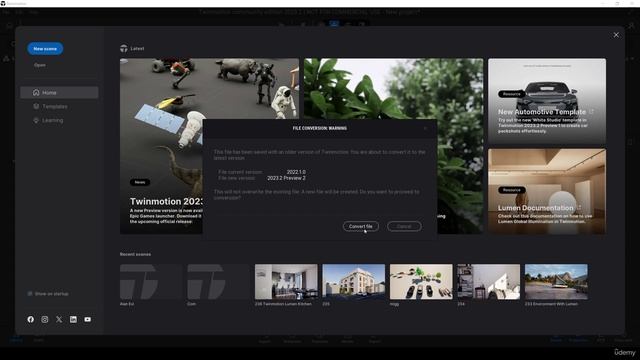Open the New Automotive Template card
The width and height of the screenshot is (640, 360).
coord(547,101)
